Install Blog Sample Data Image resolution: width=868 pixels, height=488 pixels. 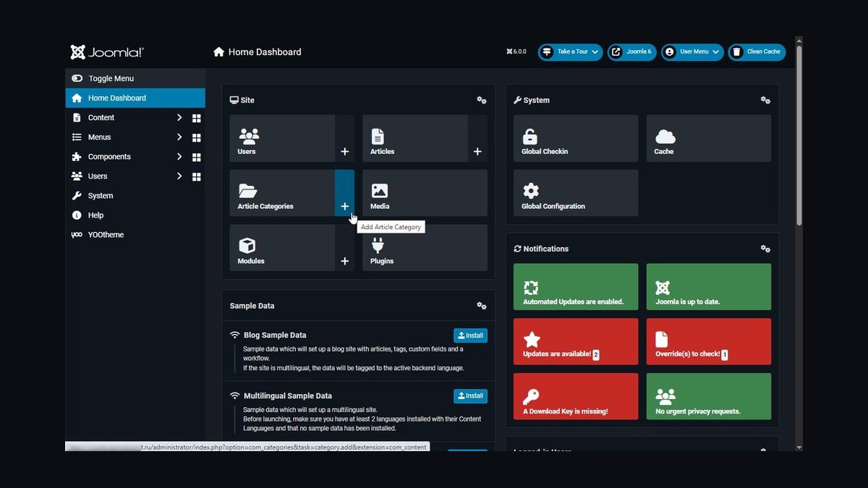point(470,335)
